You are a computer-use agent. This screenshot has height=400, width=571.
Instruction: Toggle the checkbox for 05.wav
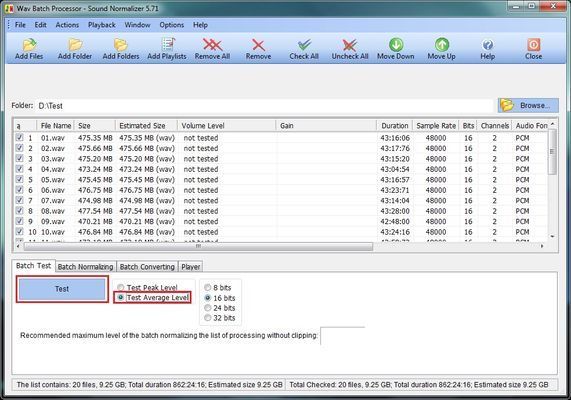coord(19,179)
